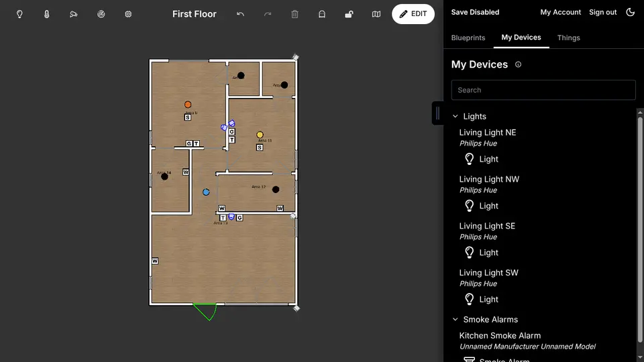Click the Sign out link

pyautogui.click(x=603, y=12)
